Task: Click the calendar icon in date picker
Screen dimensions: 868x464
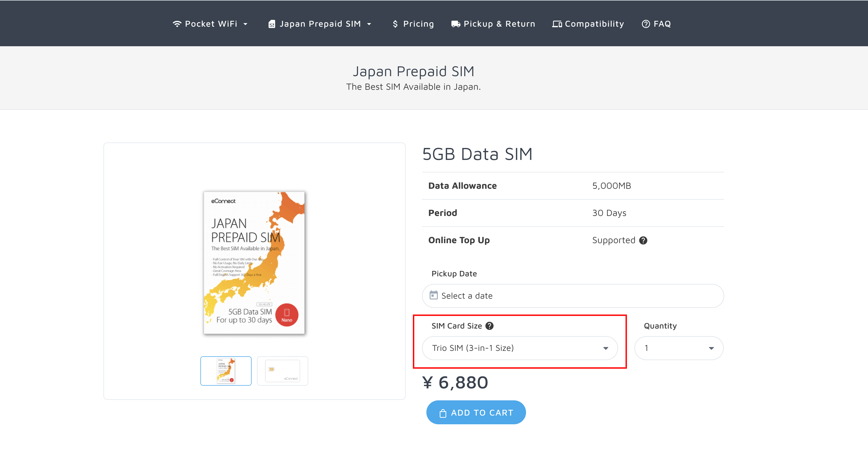Action: [x=433, y=295]
